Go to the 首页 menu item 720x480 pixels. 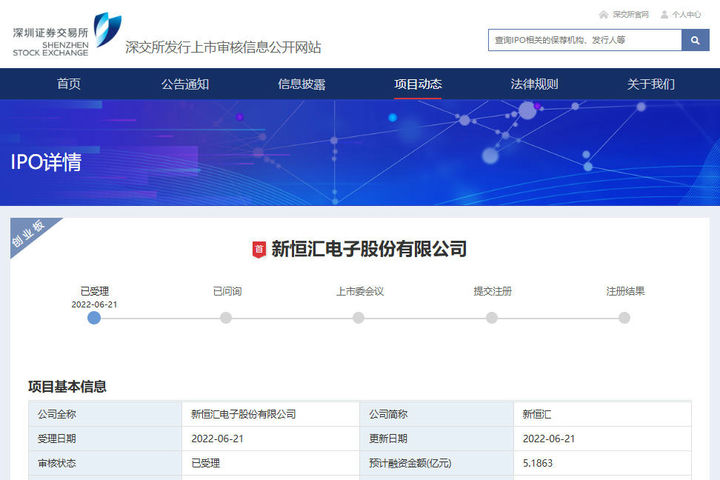tap(69, 84)
